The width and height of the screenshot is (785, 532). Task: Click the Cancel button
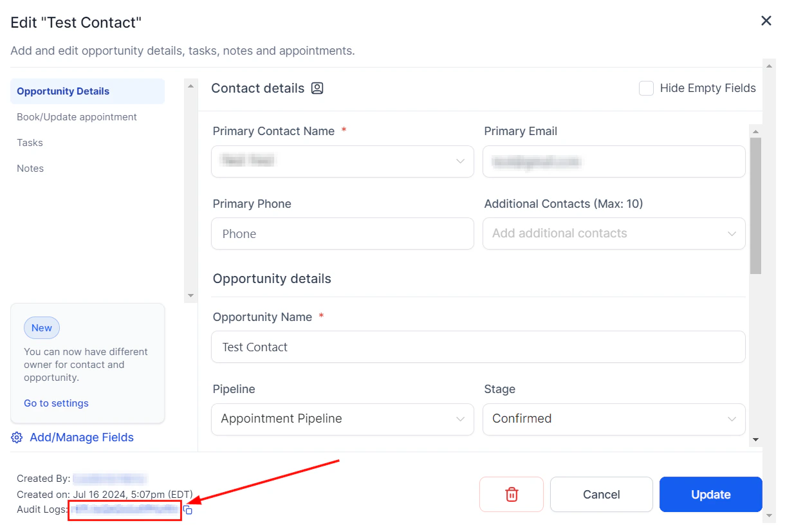coord(601,494)
